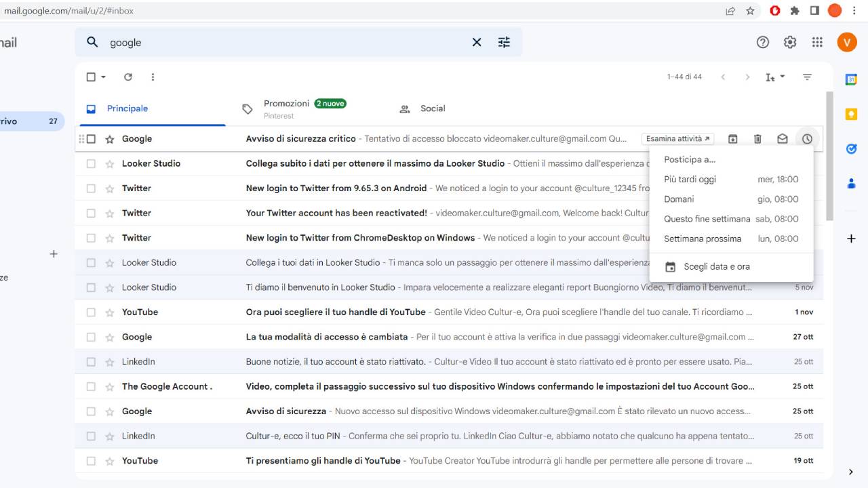This screenshot has width=868, height=488.
Task: Get add-ons plus icon in side panel
Action: coord(852,239)
